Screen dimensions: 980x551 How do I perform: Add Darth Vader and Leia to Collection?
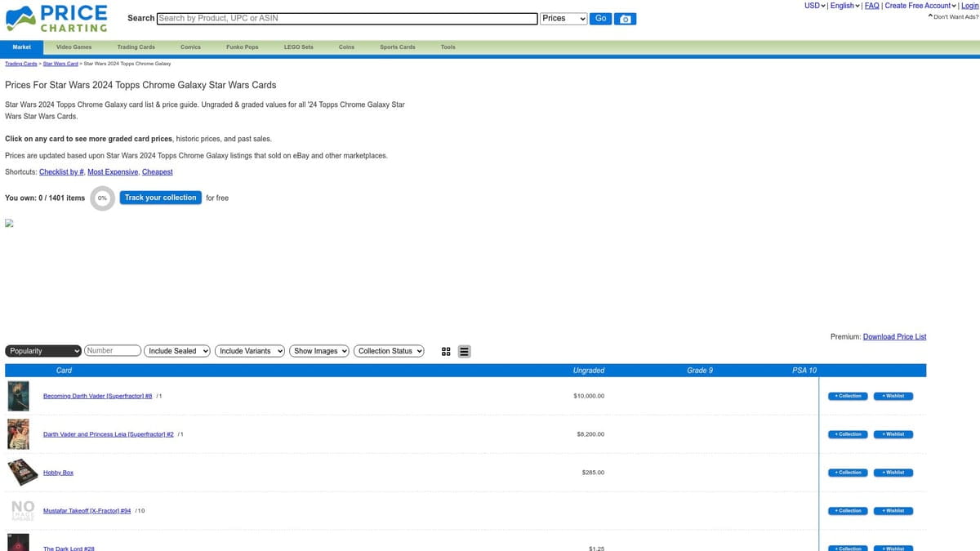point(847,434)
